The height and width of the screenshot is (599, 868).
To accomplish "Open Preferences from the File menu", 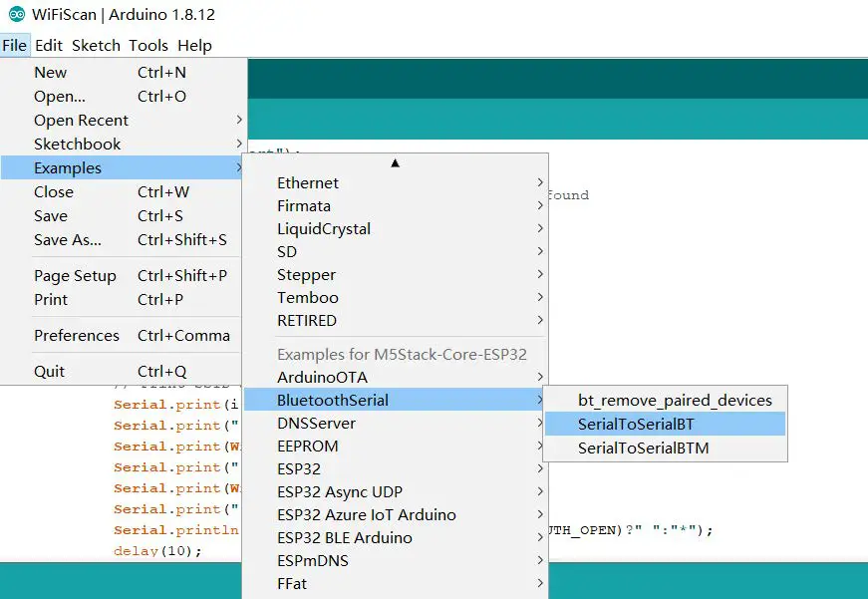I will pos(122,336).
